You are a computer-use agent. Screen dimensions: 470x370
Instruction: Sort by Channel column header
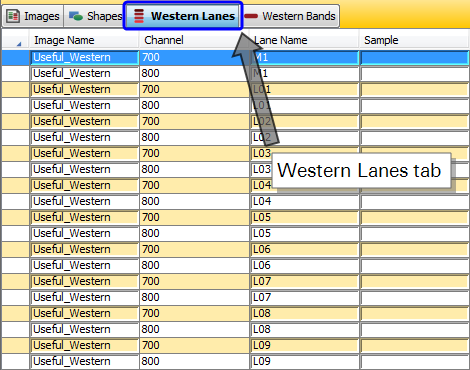(194, 40)
